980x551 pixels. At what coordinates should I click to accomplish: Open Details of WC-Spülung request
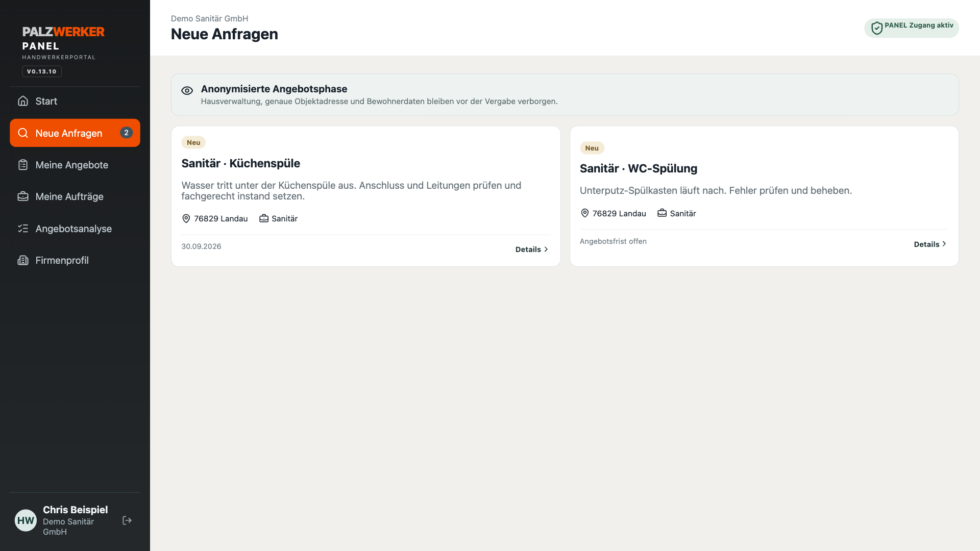tap(930, 244)
